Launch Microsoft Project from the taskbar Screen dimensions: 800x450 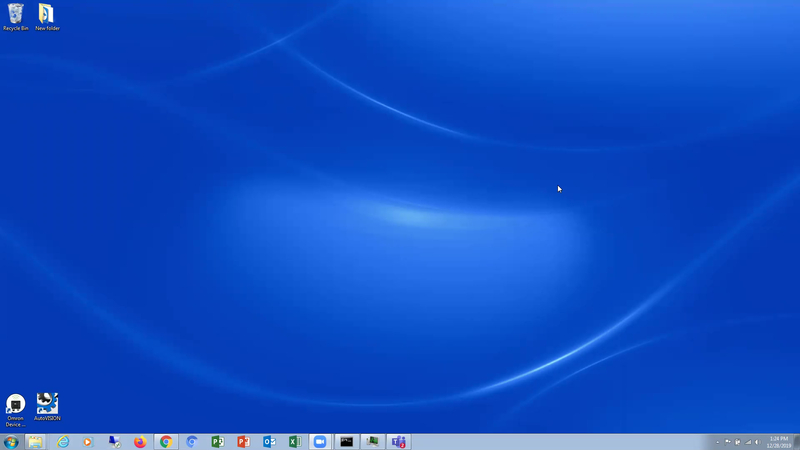pos(218,442)
